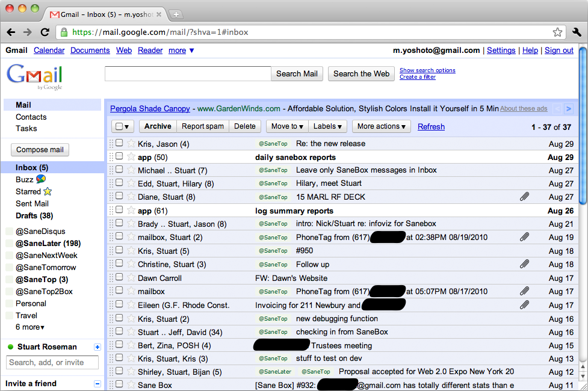The width and height of the screenshot is (588, 391).
Task: Check the Christine, Stuart (3) checkbox
Action: 119,263
